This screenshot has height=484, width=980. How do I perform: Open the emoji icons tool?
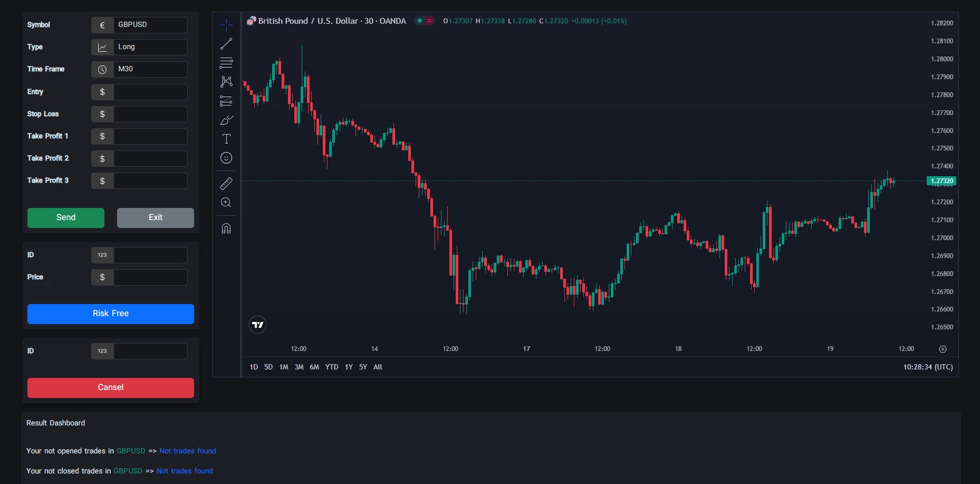click(226, 158)
